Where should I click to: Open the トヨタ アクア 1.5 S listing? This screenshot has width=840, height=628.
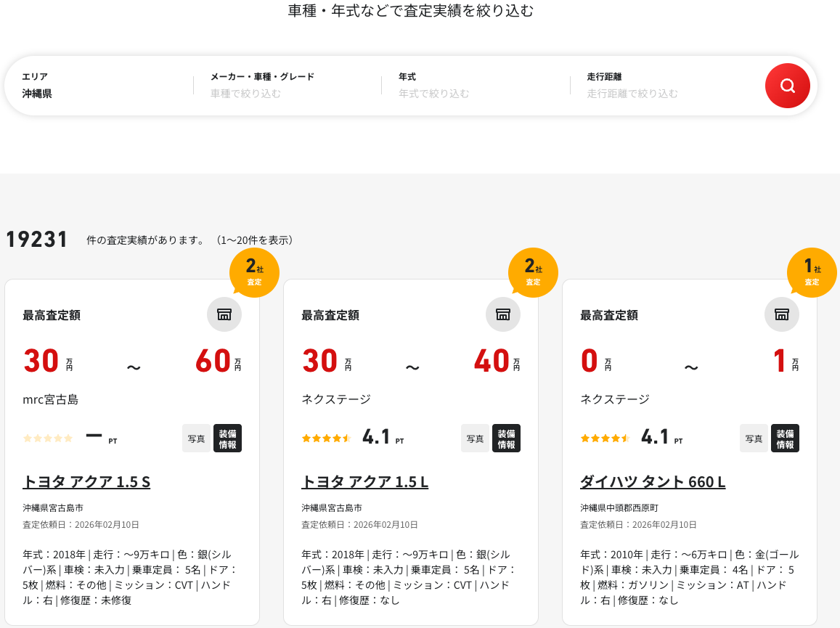click(x=86, y=481)
